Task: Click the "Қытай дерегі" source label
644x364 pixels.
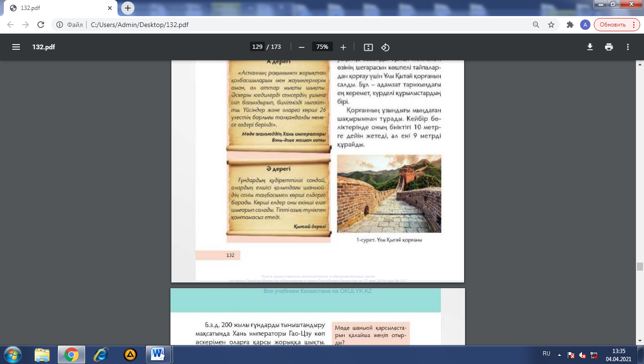Action: click(x=310, y=227)
